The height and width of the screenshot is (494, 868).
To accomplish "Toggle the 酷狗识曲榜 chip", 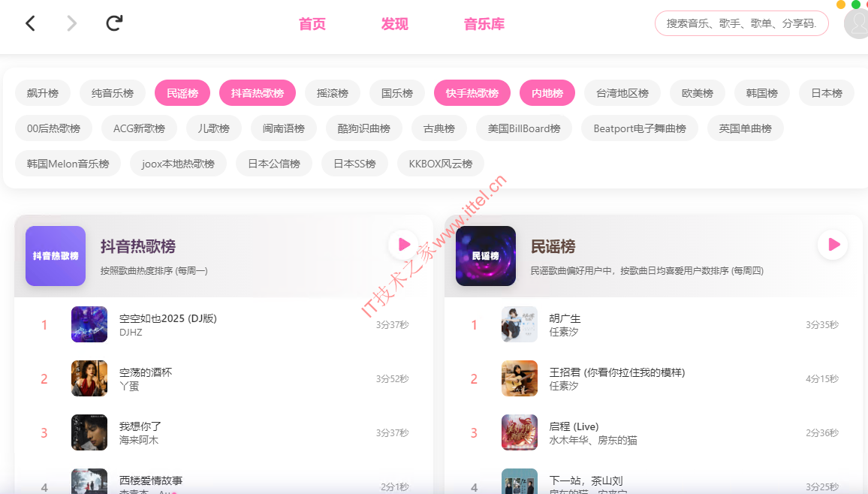I will (x=364, y=128).
